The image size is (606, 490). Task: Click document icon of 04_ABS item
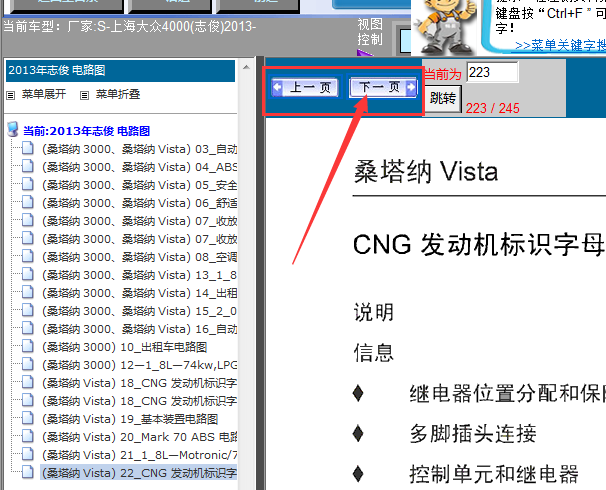click(27, 166)
